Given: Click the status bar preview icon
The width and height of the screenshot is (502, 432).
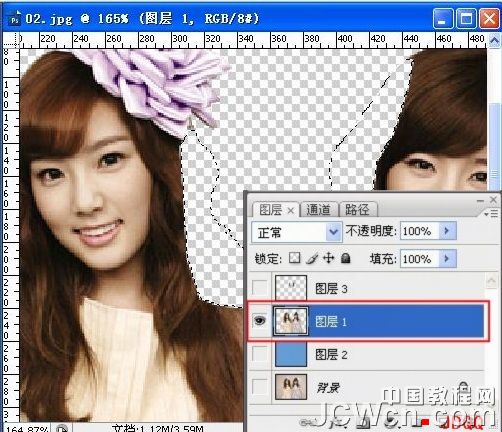Looking at the screenshot, I should (x=62, y=428).
